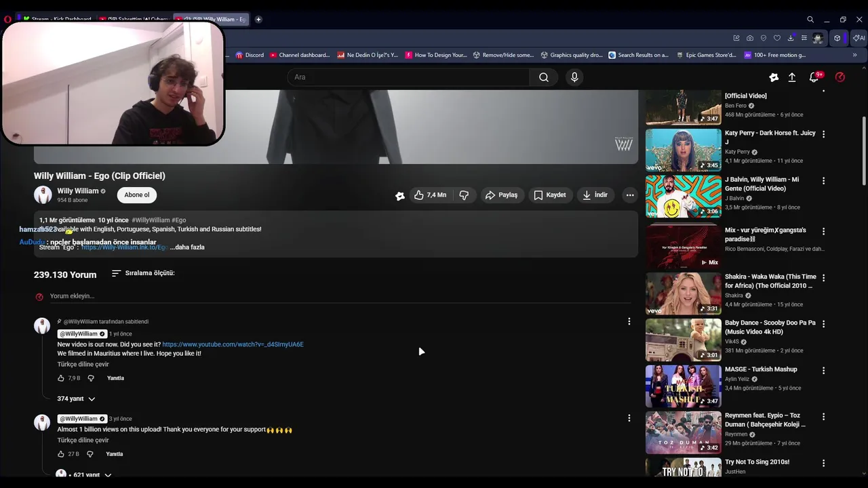Open 100+ Free motion bookmark
Screen dimensions: 868x488
pos(774,55)
